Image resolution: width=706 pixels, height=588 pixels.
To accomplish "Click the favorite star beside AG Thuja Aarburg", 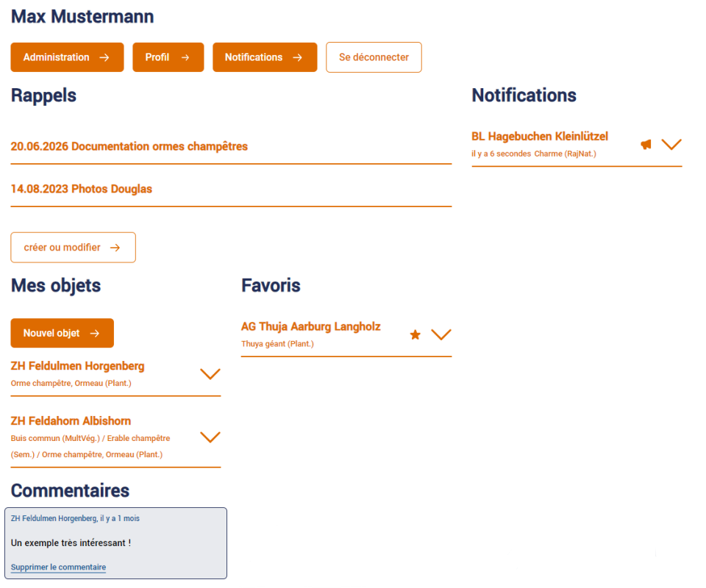I will tap(415, 335).
